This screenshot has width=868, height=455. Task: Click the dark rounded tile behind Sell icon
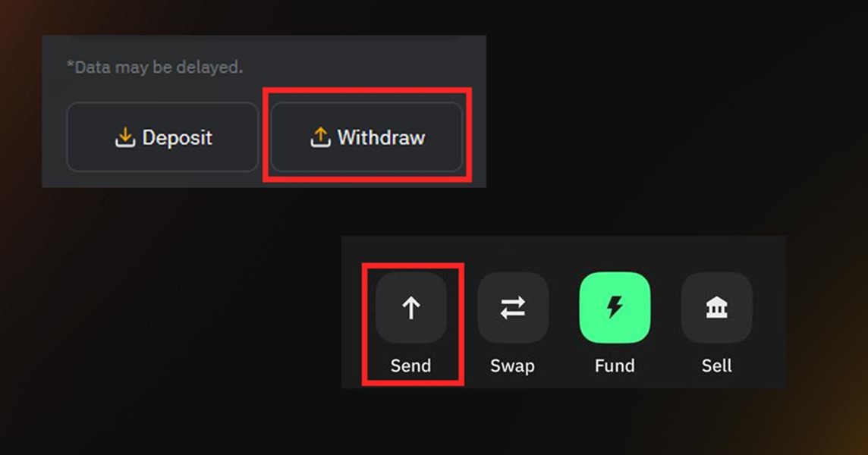coord(716,308)
